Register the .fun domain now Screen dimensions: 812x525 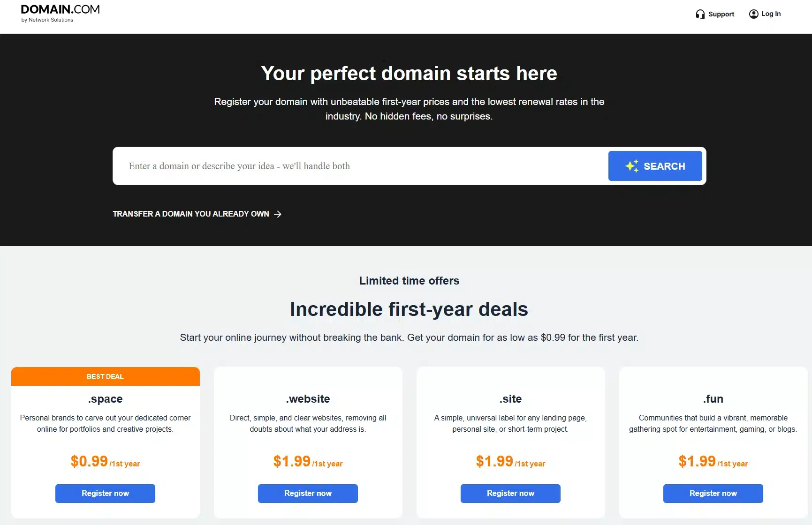point(713,494)
